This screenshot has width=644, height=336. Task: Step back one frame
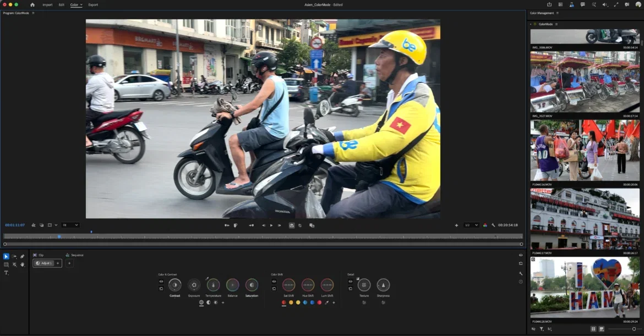point(263,225)
